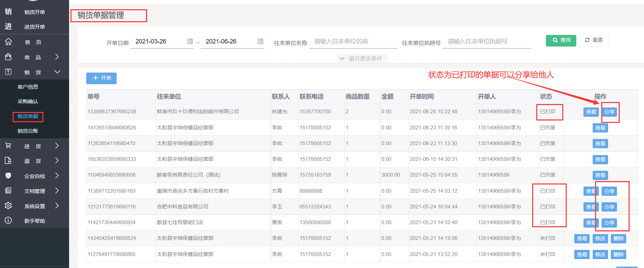The height and width of the screenshot is (268, 644).
Task: Open the end date calendar picker icon
Action: [260, 41]
